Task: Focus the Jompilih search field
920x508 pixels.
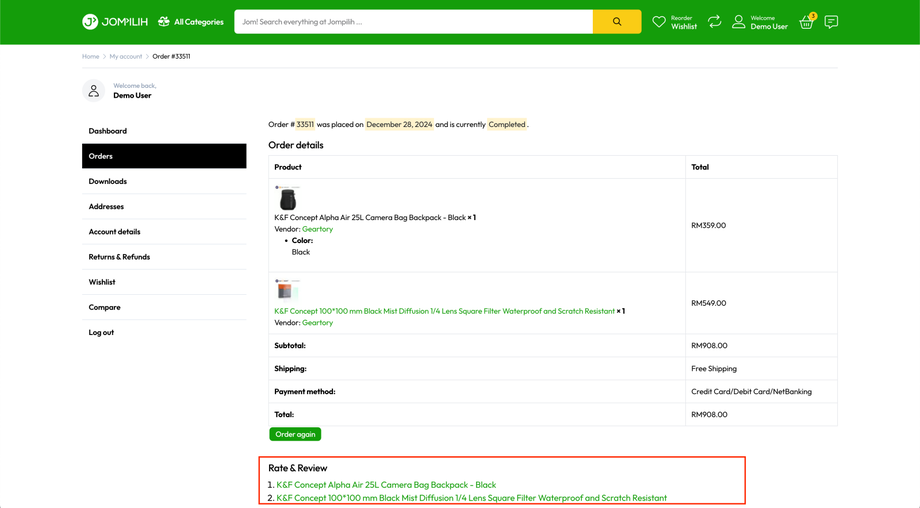Action: click(x=414, y=21)
